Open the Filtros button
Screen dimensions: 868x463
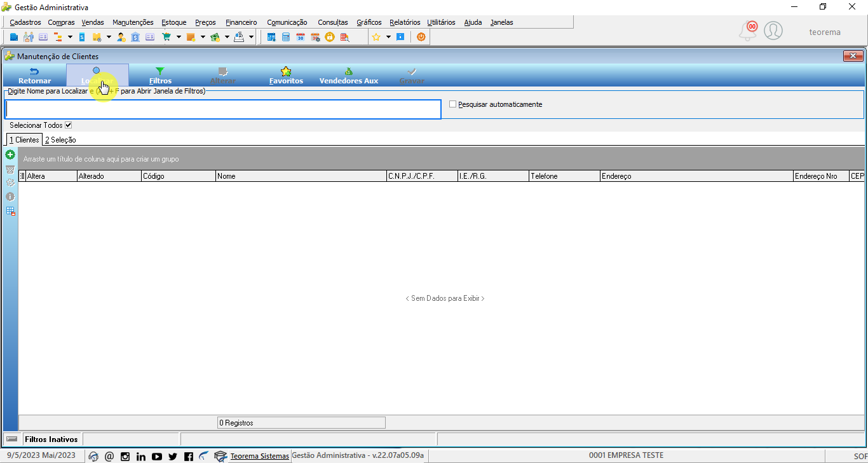(160, 76)
